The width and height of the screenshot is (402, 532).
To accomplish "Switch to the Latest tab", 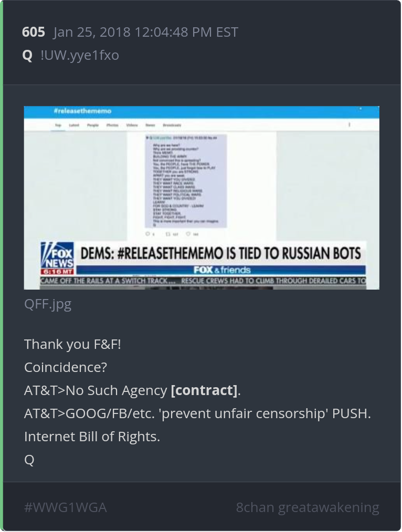I will [x=73, y=125].
